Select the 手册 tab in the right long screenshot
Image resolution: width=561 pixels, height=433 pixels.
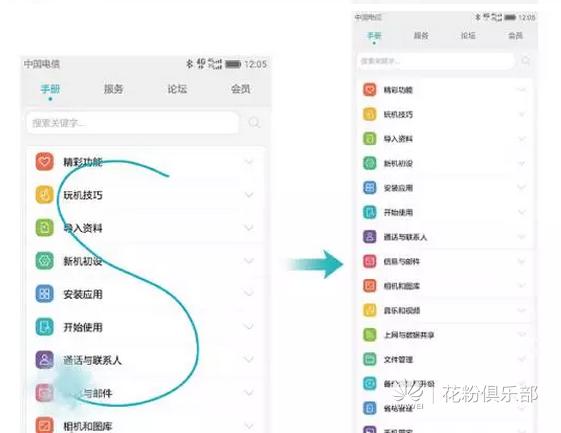374,35
